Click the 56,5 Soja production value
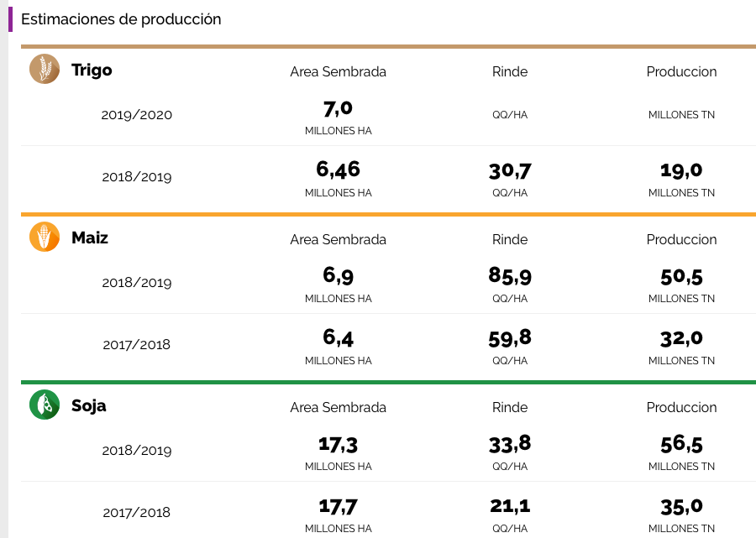This screenshot has height=538, width=756. point(681,444)
